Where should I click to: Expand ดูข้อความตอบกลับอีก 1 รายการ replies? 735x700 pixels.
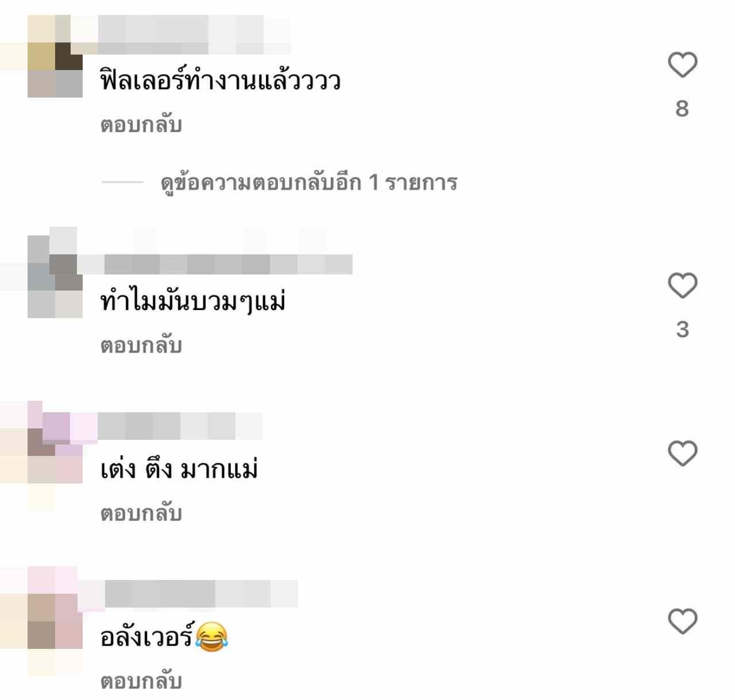[309, 183]
